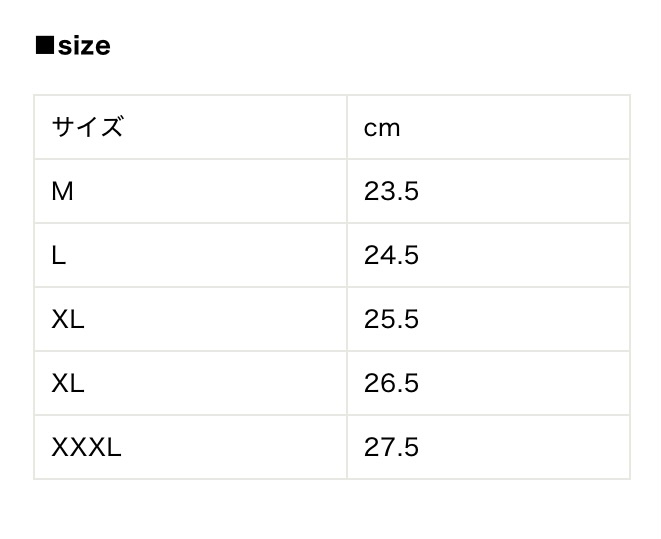Screen dimensions: 661x539
Task: Click the first X of XXXL
Action: [60, 447]
